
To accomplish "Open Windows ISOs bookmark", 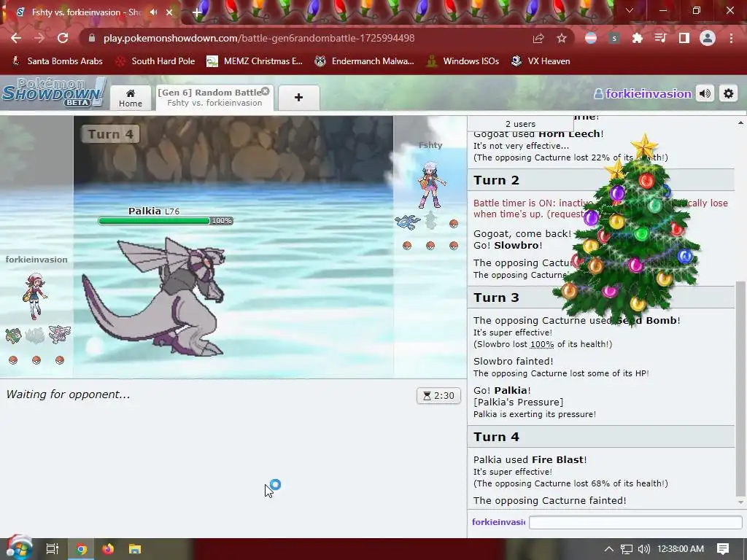I will (462, 61).
